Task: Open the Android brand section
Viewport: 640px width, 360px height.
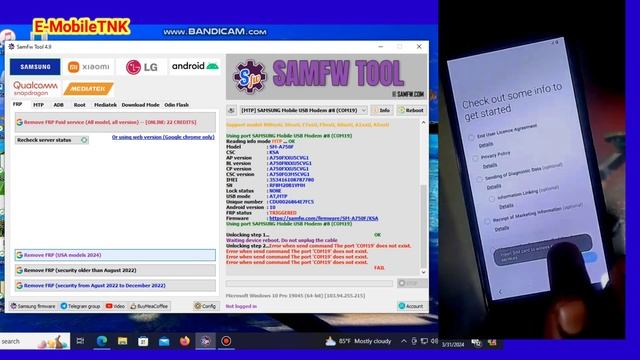Action: click(x=195, y=66)
